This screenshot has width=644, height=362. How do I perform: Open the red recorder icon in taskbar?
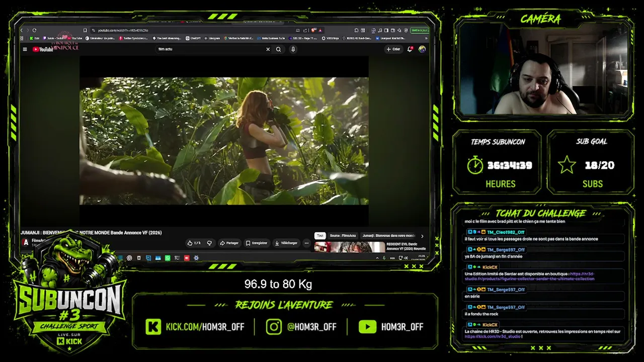click(x=187, y=258)
